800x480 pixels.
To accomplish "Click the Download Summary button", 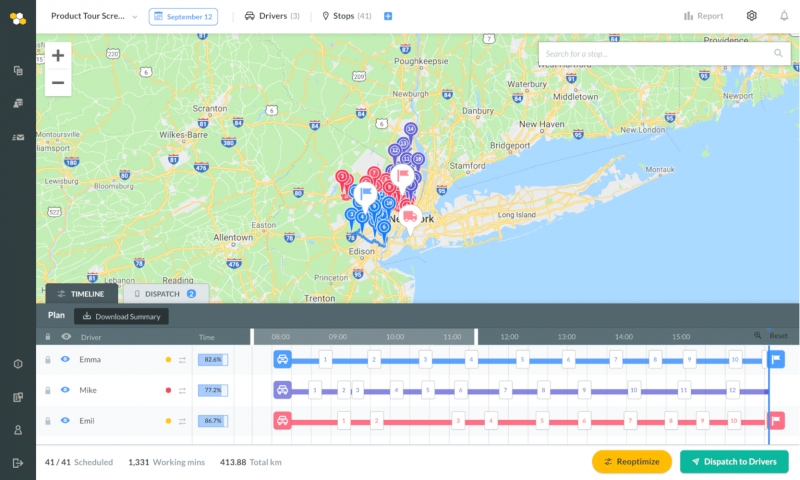I will click(x=121, y=316).
